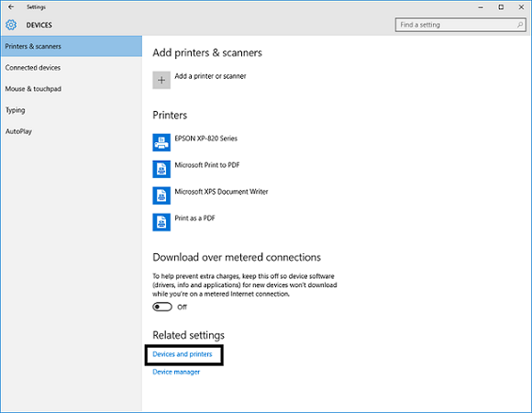Select the EPSON XP-820 Series printer icon
The height and width of the screenshot is (413, 532).
tap(161, 142)
